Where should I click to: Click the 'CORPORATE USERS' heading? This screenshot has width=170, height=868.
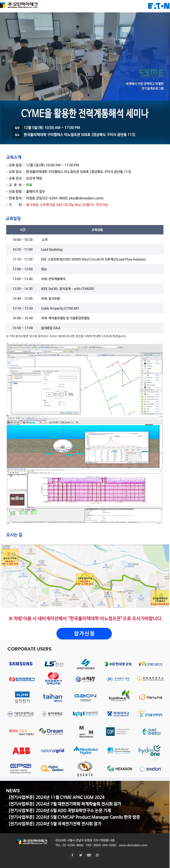pyautogui.click(x=30, y=649)
